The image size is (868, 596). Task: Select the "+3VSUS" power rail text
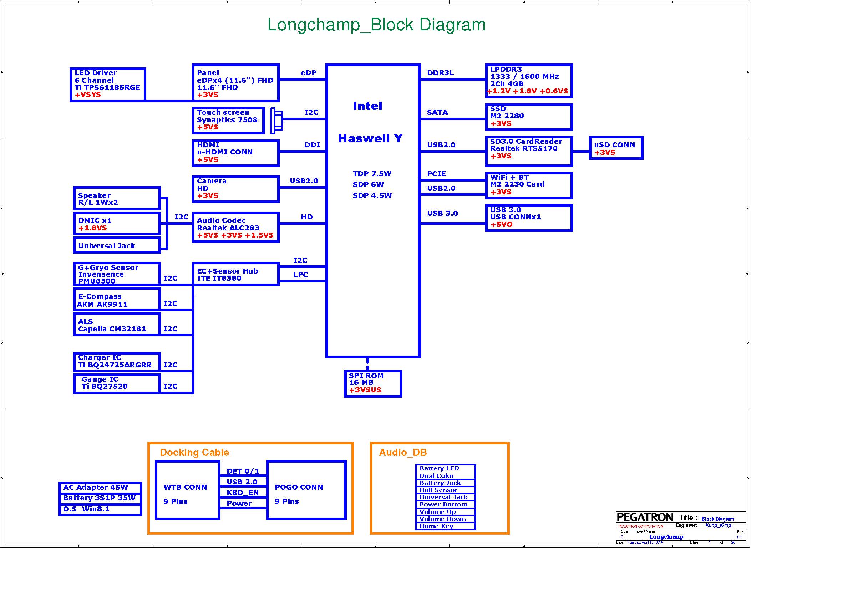[365, 390]
